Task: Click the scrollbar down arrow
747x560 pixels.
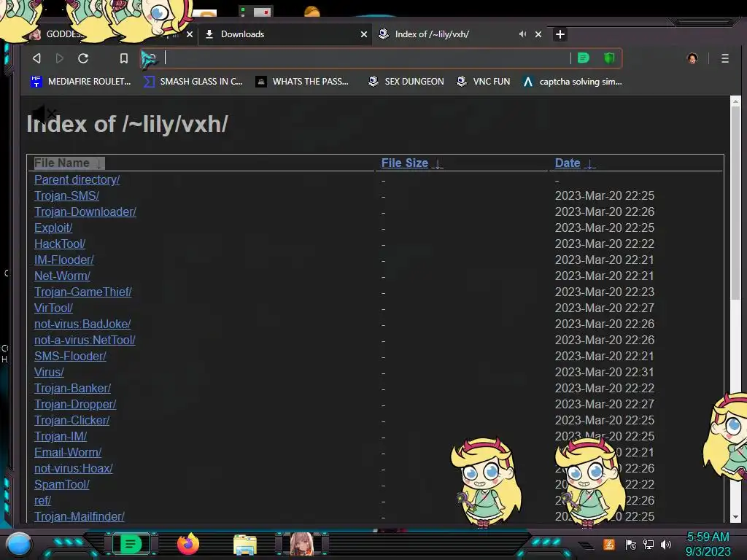Action: point(735,517)
